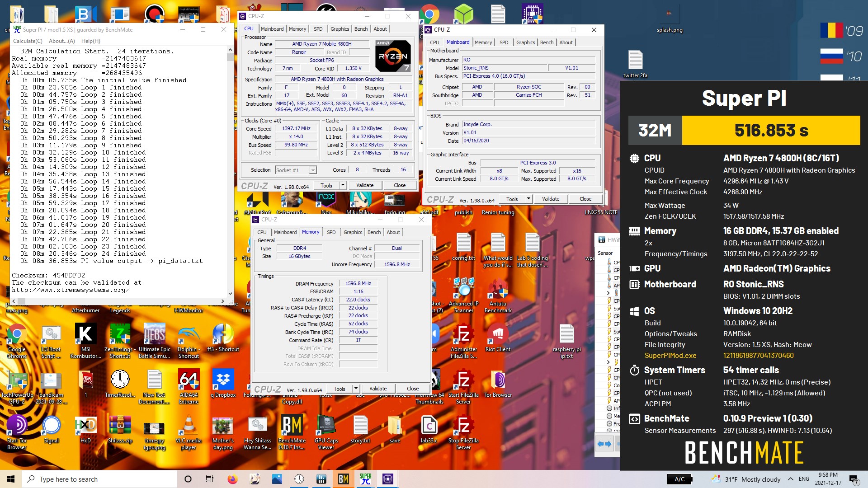Open Windows Start menu
Screen dimensions: 868x488
pyautogui.click(x=11, y=479)
